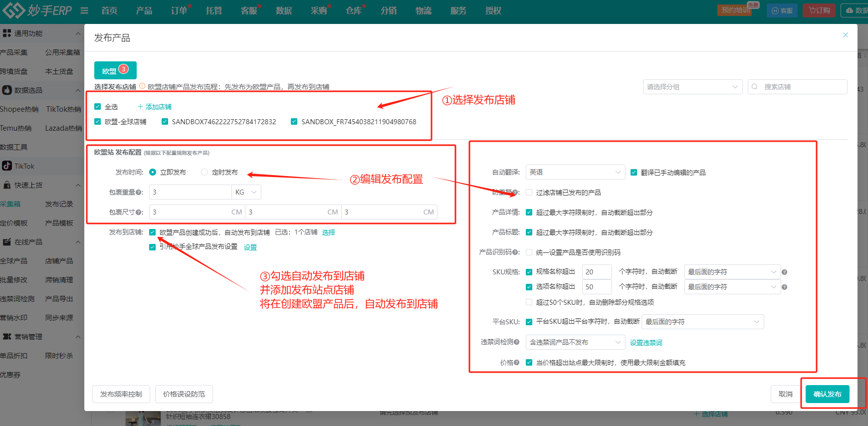Uncheck the SANDBOX_FR7454038211904980768 store checkbox
This screenshot has width=868, height=426.
click(294, 122)
